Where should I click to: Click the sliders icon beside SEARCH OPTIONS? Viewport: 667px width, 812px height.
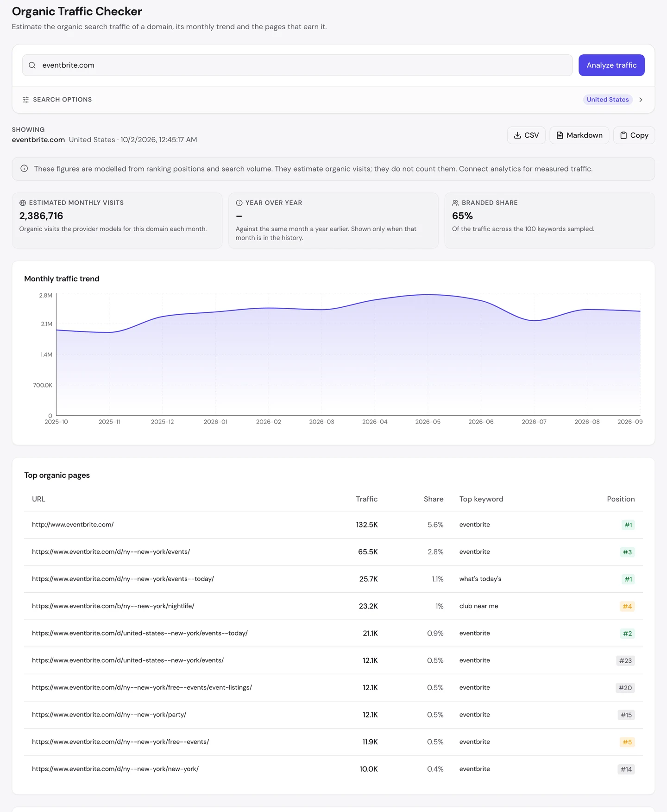tap(25, 100)
